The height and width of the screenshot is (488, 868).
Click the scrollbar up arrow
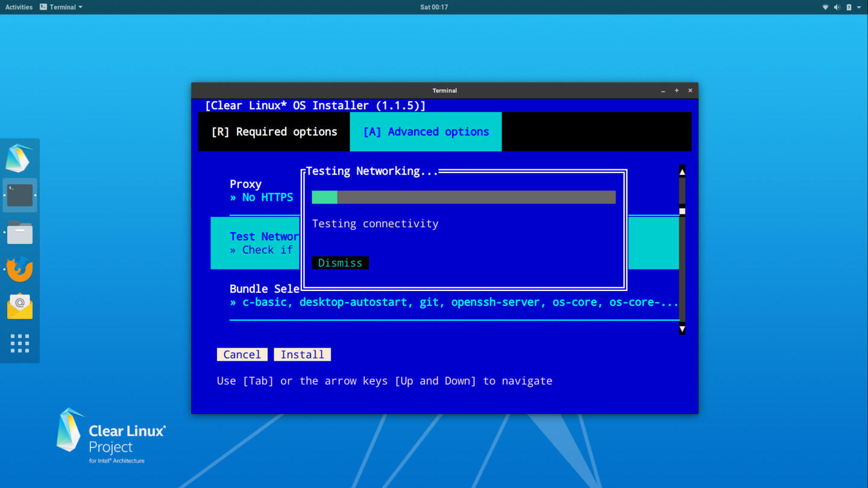click(682, 172)
